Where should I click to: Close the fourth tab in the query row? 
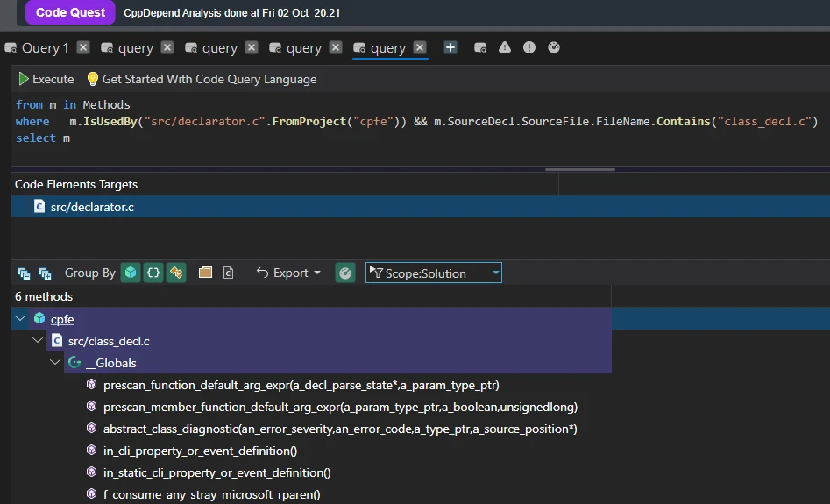(336, 47)
